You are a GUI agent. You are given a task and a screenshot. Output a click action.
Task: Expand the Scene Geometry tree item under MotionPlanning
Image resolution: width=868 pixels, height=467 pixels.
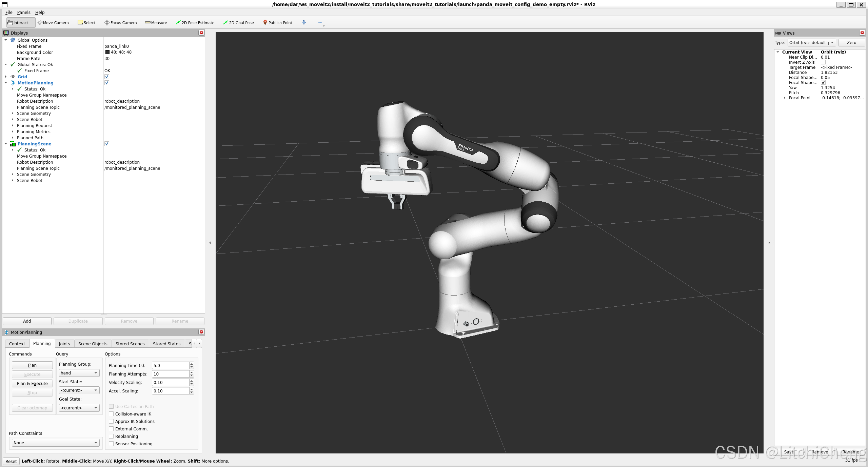click(13, 114)
